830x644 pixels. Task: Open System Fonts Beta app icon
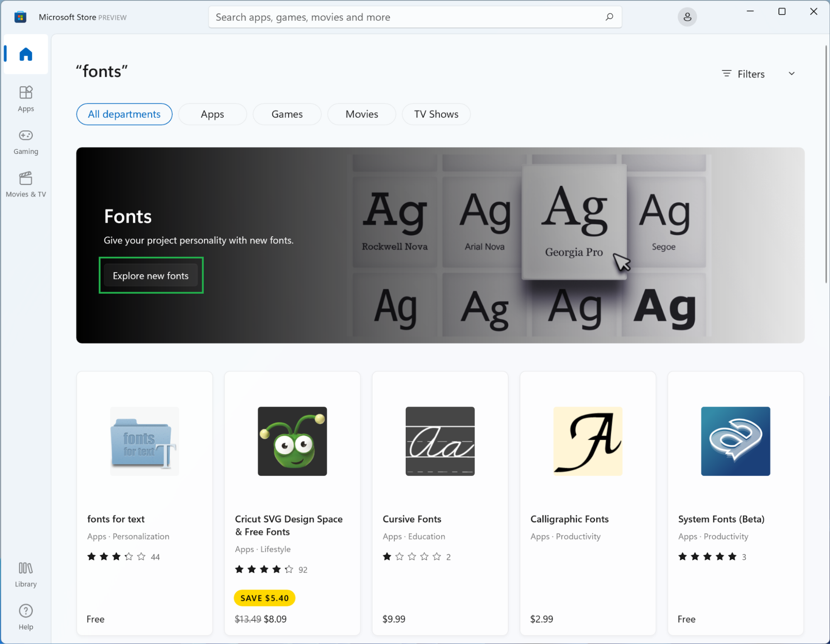pos(735,441)
